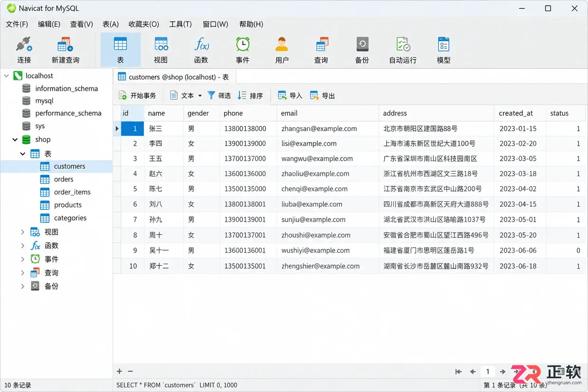The height and width of the screenshot is (392, 588).
Task: Go to the next page arrow
Action: pyautogui.click(x=503, y=372)
